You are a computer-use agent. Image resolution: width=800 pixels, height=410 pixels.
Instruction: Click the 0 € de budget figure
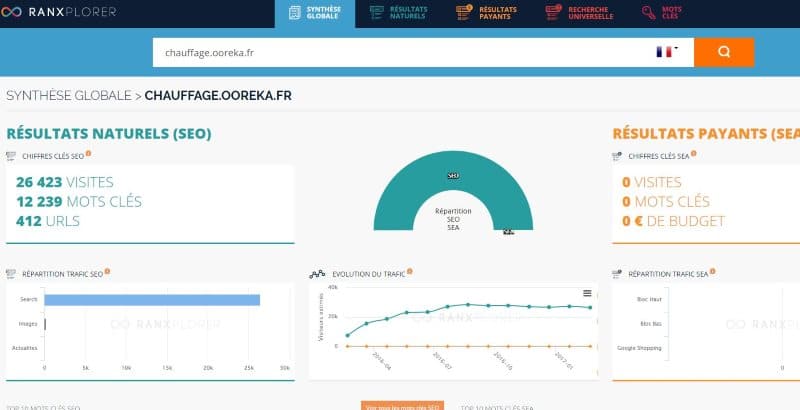click(673, 221)
